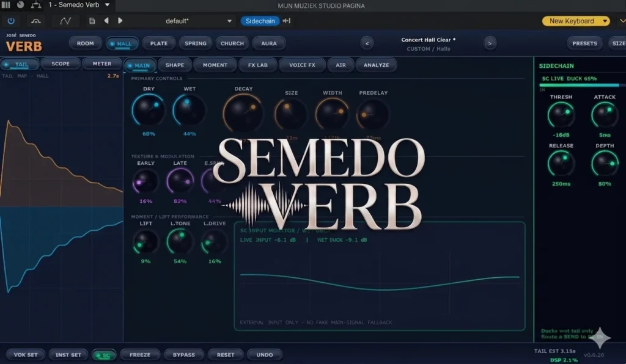Screen dimensions: 626x364
Task: Click the sidechain RELEASE knob
Action: 561,164
